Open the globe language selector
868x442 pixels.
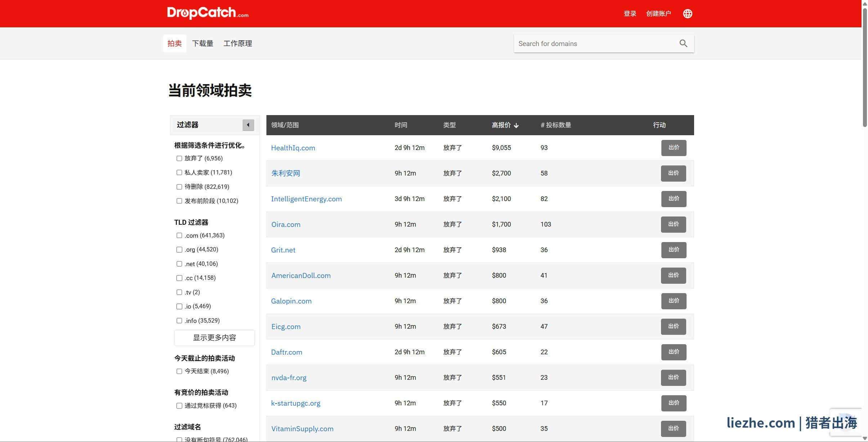[687, 14]
